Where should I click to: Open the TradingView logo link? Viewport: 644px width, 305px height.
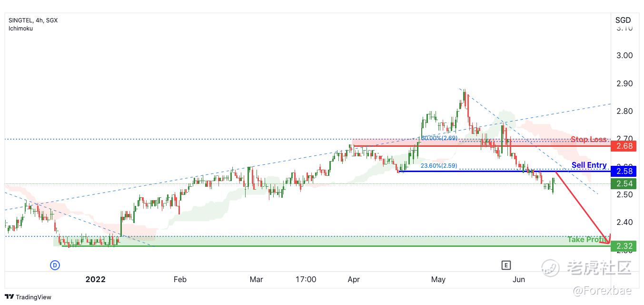tap(29, 297)
